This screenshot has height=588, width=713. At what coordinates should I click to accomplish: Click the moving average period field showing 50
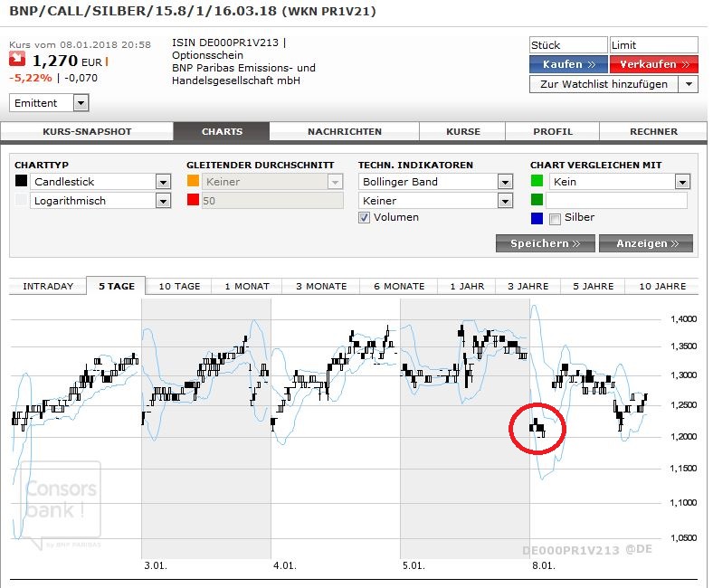tap(272, 201)
